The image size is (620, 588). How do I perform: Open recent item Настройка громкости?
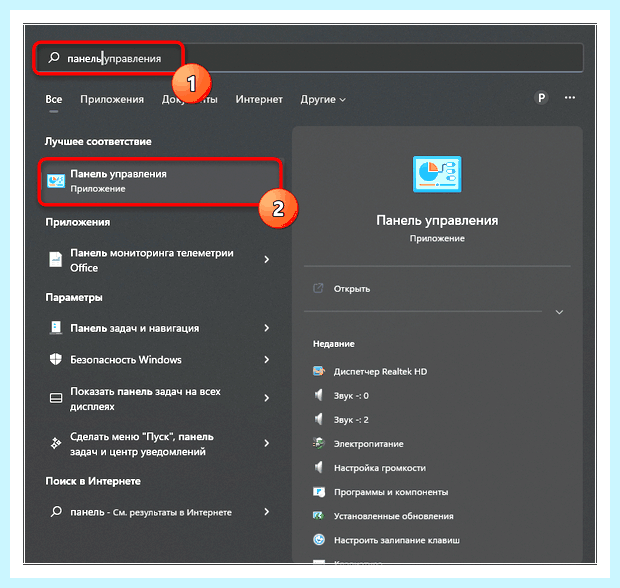[x=380, y=468]
